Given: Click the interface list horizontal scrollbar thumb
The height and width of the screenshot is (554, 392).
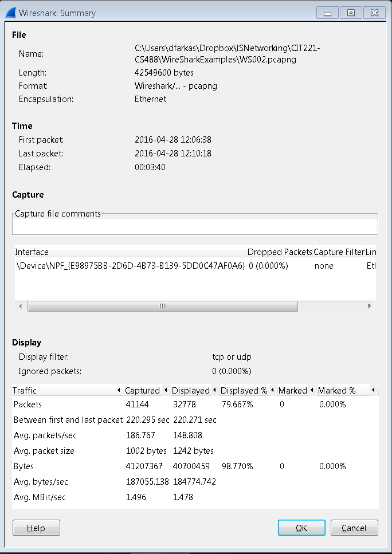Looking at the screenshot, I should (x=163, y=306).
